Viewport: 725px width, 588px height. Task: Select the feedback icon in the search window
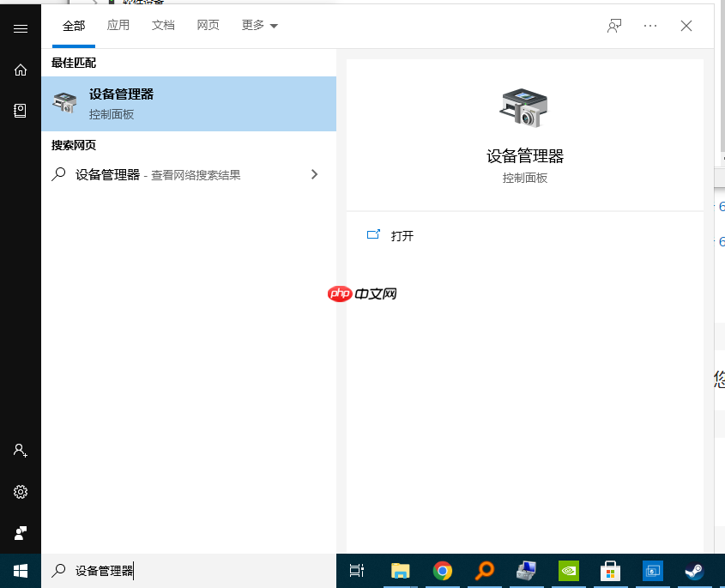click(x=614, y=26)
